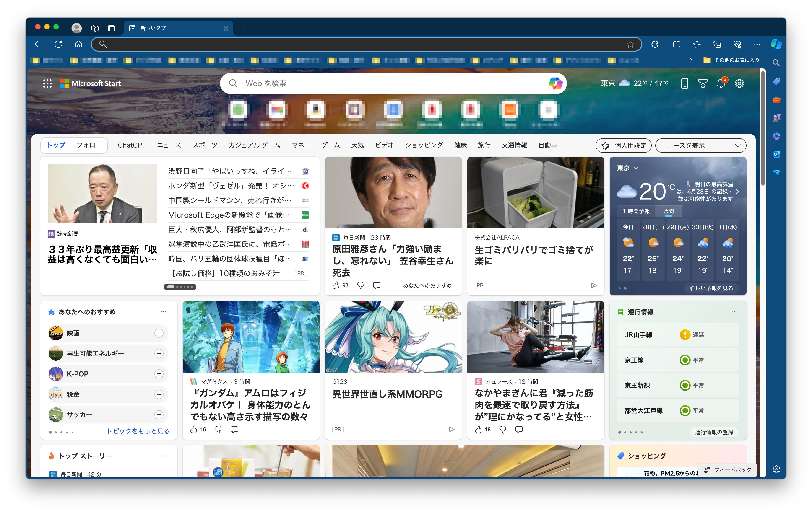Screen dimensions: 812x513
Task: Open the Collections toolbar icon
Action: (x=717, y=44)
